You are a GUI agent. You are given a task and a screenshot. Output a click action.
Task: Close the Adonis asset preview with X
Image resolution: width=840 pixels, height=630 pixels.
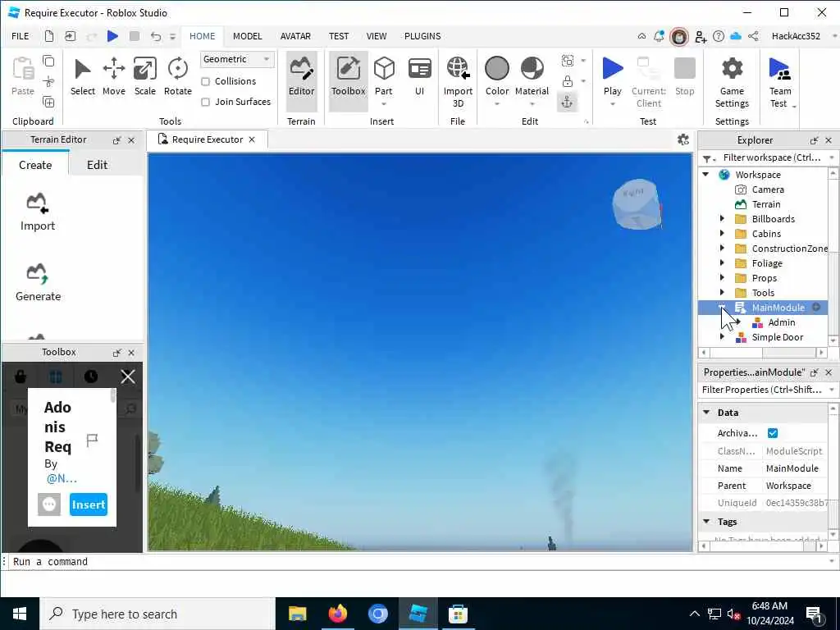[x=128, y=377]
